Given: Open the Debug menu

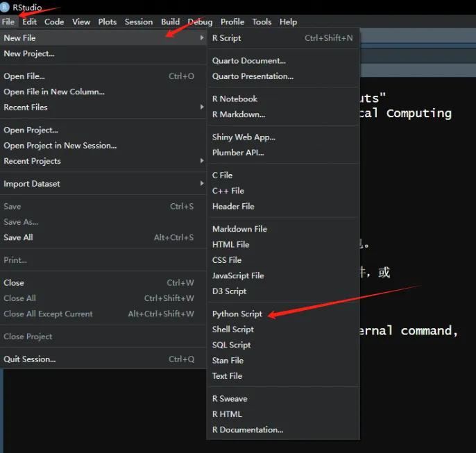Looking at the screenshot, I should point(200,22).
